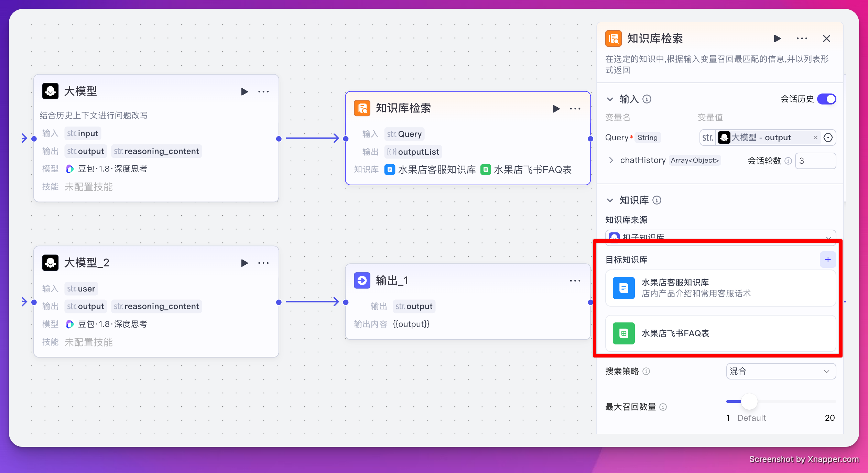This screenshot has width=868, height=473.
Task: Open the 搜索策略 dropdown showing 混合
Action: [x=781, y=371]
